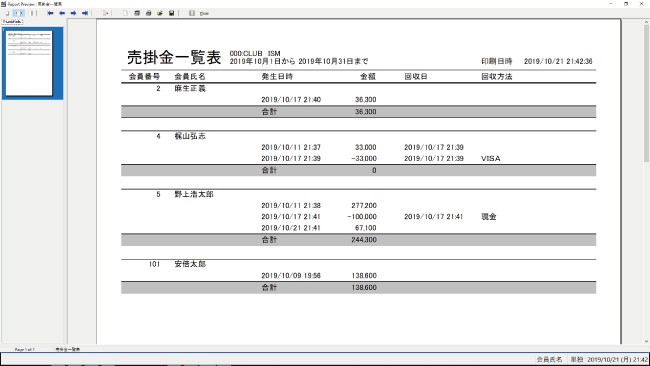The height and width of the screenshot is (366, 650).
Task: Click the greyed page icon with red mark
Action: tap(106, 13)
